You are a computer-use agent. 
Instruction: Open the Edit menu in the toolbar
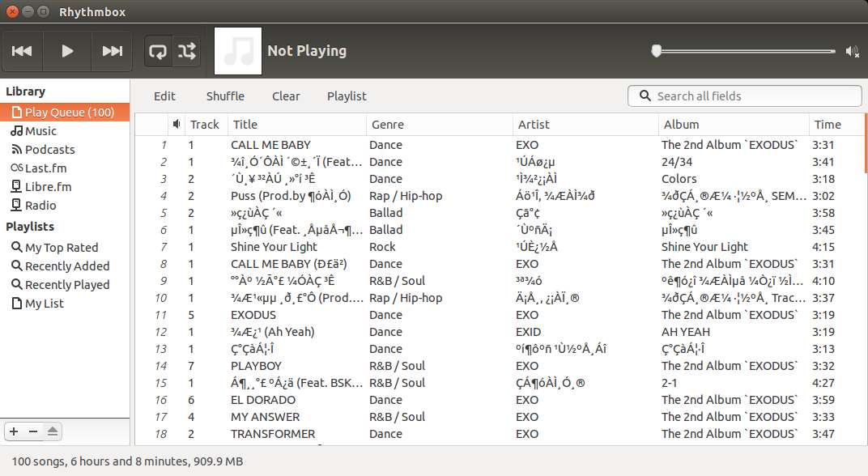tap(164, 96)
